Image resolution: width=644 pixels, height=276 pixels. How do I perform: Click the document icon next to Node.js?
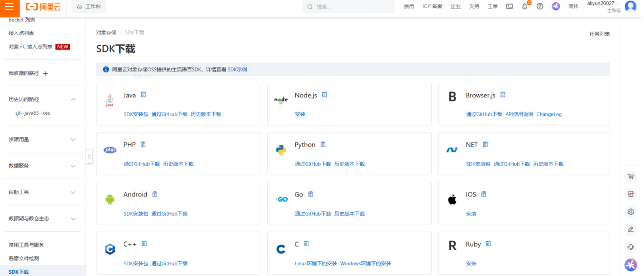tap(325, 95)
